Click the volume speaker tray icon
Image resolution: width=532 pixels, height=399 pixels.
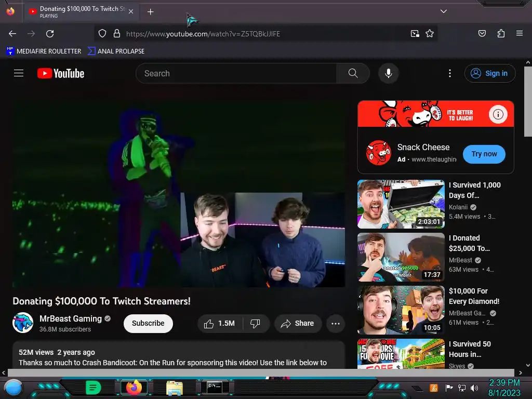click(474, 388)
